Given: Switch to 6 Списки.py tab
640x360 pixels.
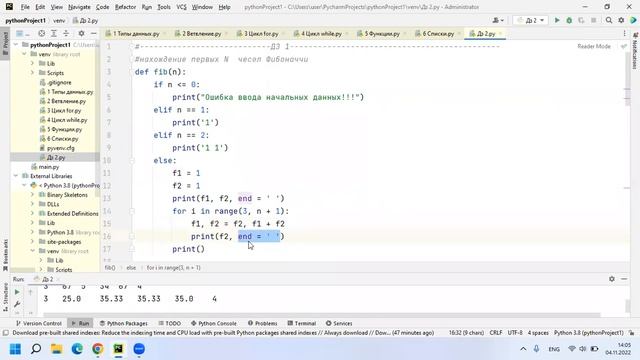Looking at the screenshot, I should [438, 33].
